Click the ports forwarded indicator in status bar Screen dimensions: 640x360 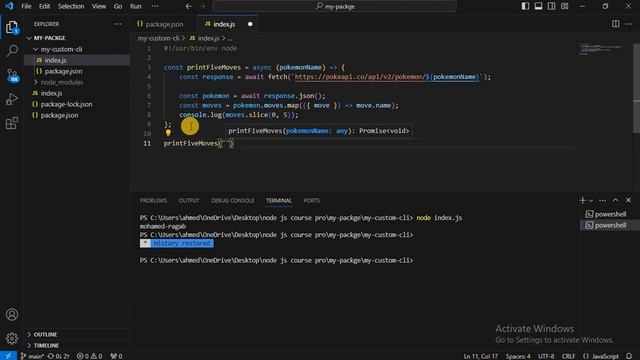coord(116,356)
